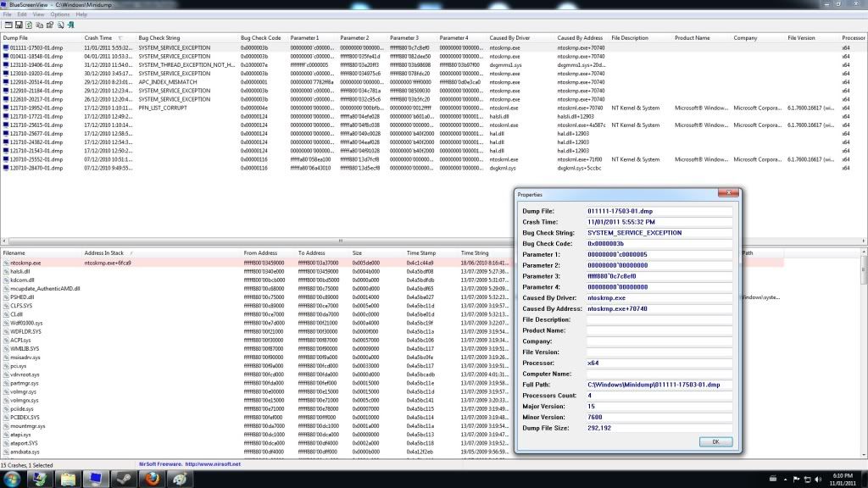Open the Find toolbar icon
The width and height of the screenshot is (868, 488).
(60, 25)
